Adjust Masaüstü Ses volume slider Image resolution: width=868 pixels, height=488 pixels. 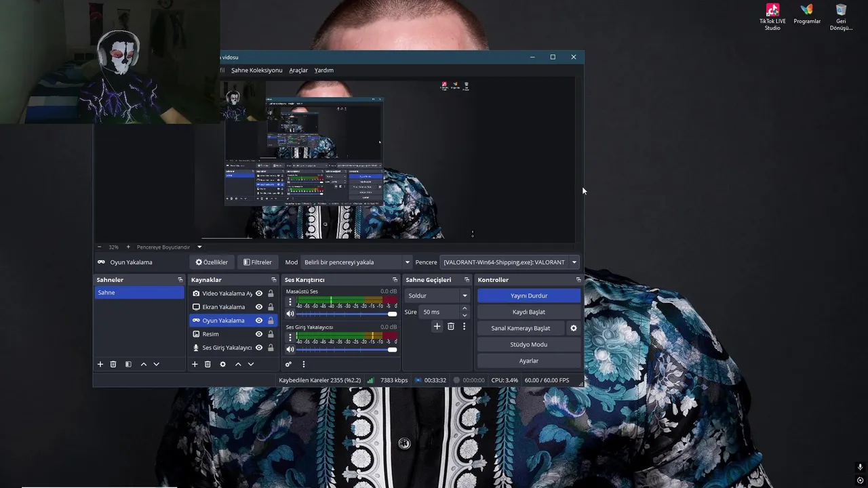coord(346,314)
